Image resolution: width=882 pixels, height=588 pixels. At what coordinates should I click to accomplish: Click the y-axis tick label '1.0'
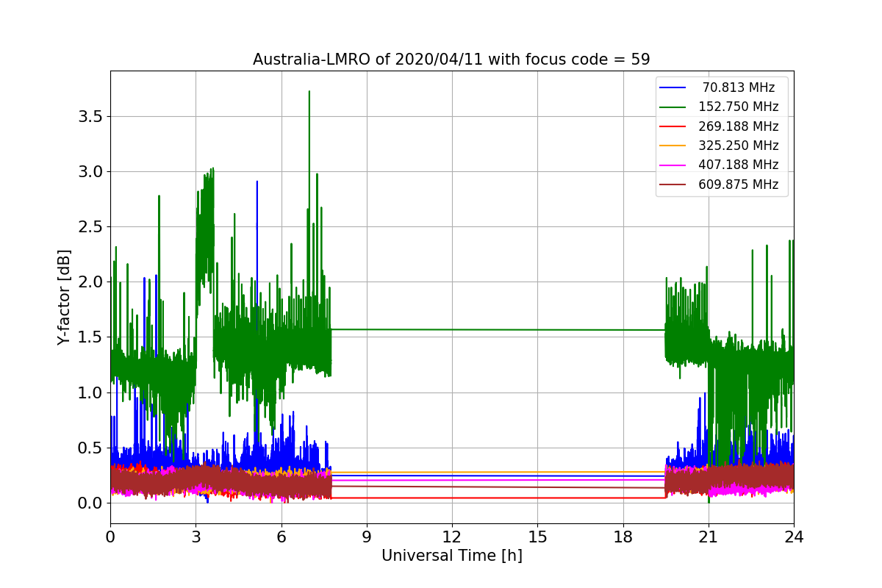tap(90, 392)
